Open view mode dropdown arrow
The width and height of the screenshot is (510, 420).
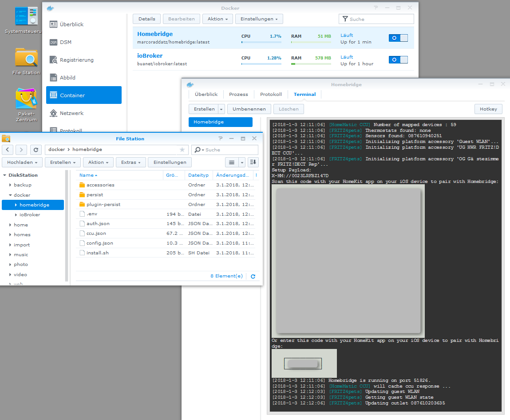(242, 162)
